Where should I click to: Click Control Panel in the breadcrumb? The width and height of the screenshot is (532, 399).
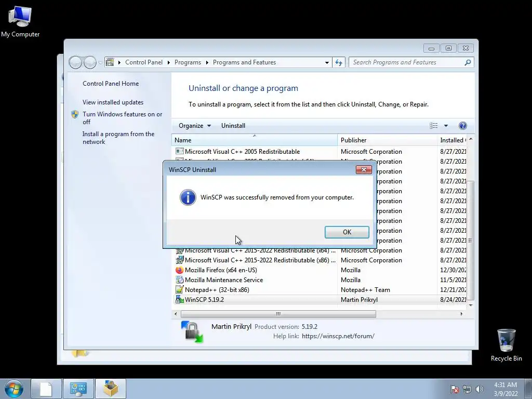(x=144, y=62)
